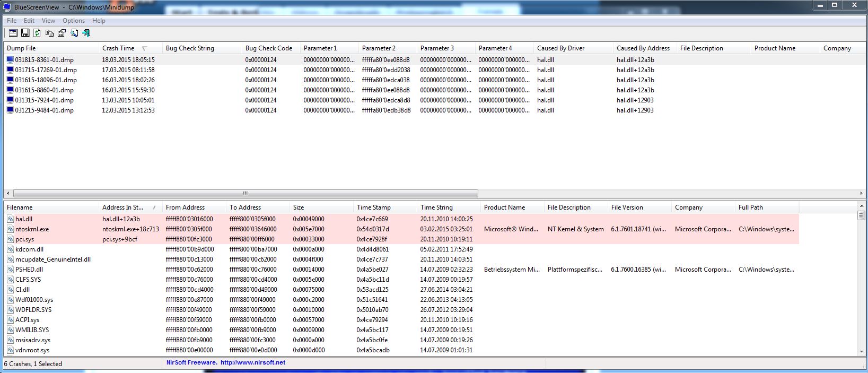Sort by Caused By Address column header
868x373 pixels.
(x=645, y=48)
